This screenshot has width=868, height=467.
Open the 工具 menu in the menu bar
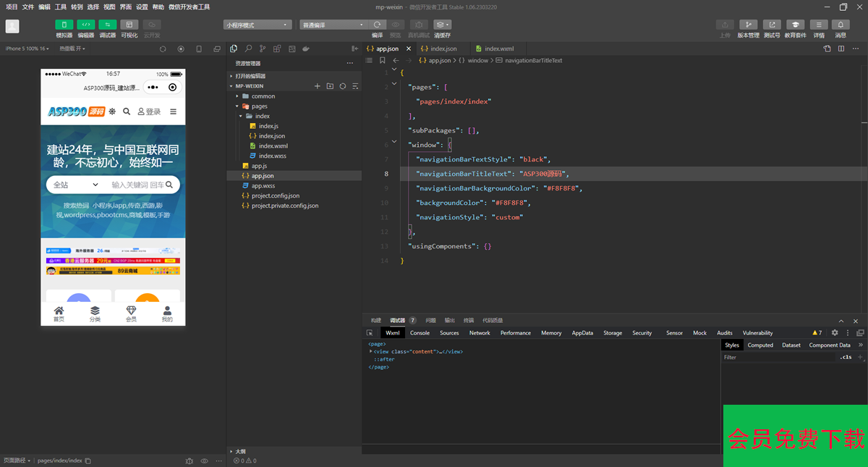[61, 7]
